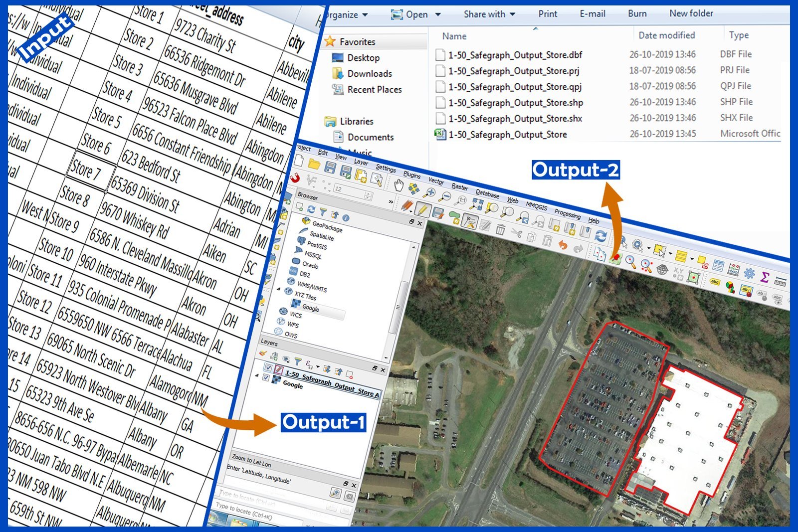Screen dimensions: 798x532
Task: Open attribute table icon in toolbar
Action: point(718,266)
